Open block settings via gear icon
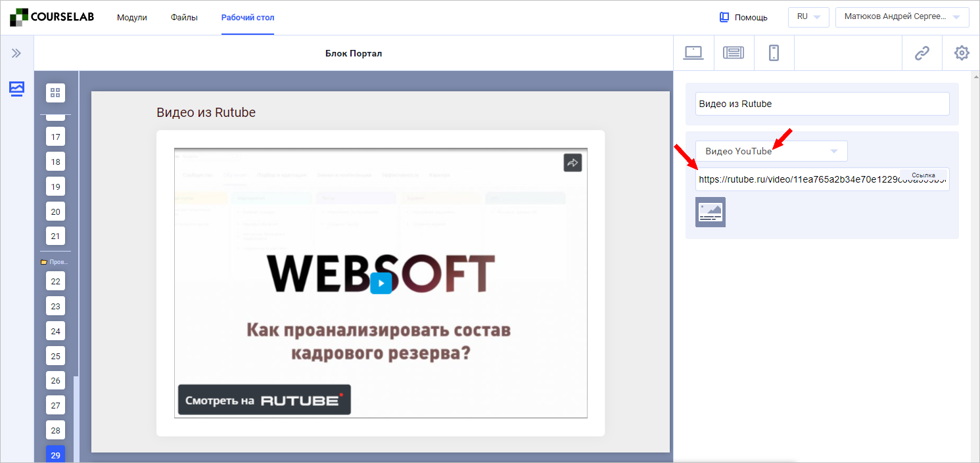The height and width of the screenshot is (463, 980). click(962, 53)
